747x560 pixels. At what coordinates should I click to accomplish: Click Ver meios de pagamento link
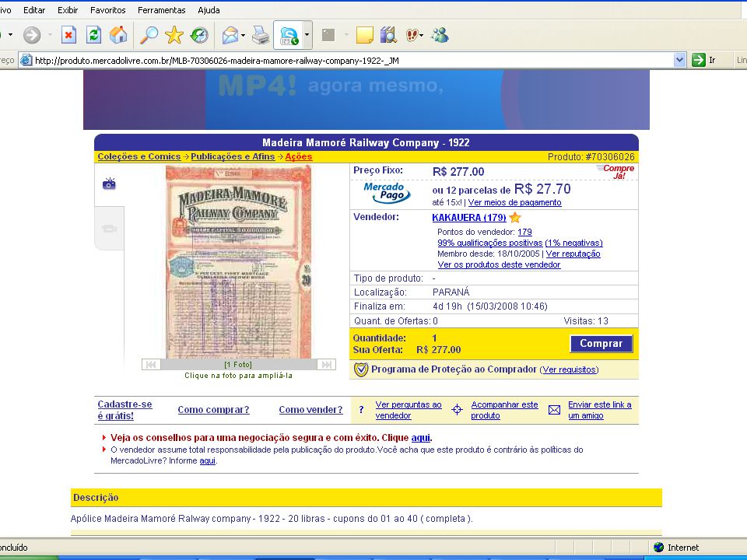514,202
